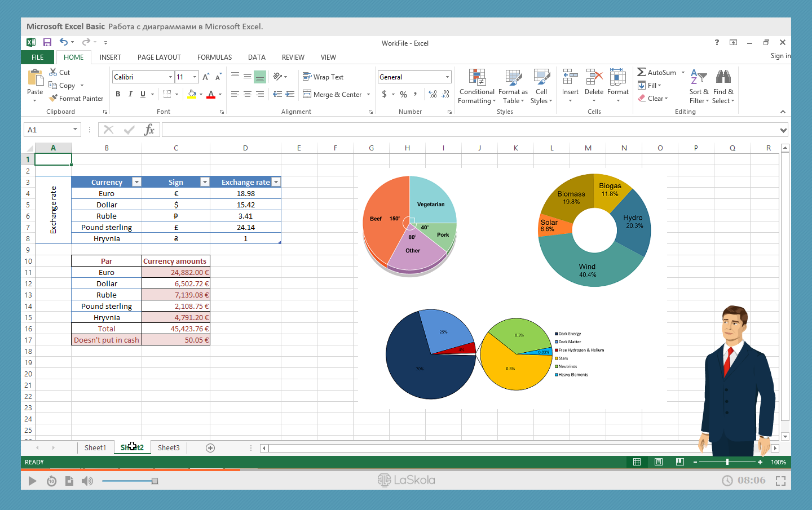Click the Format Painter brush icon
812x510 pixels.
pyautogui.click(x=53, y=99)
